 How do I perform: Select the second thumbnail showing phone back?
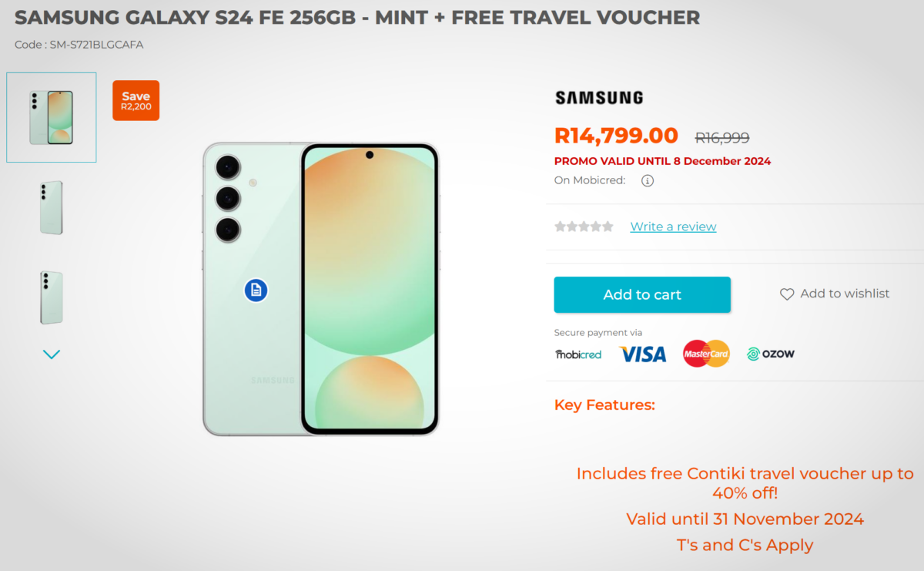pos(52,207)
